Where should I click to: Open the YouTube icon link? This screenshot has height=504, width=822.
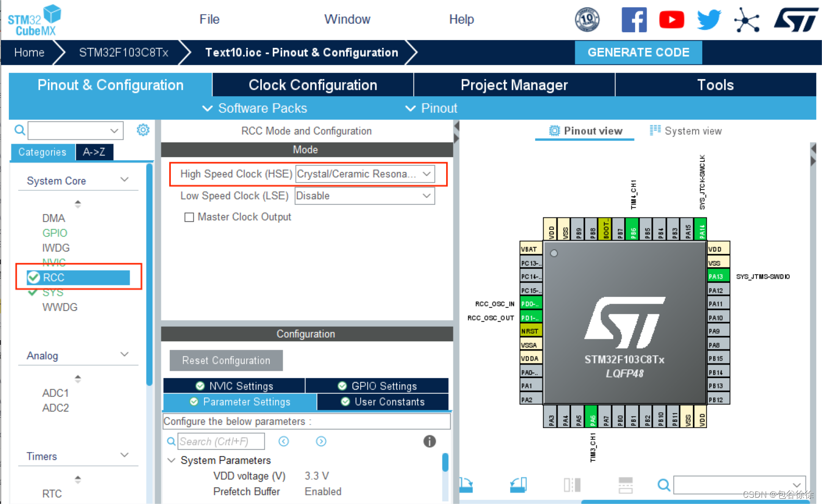click(x=672, y=20)
